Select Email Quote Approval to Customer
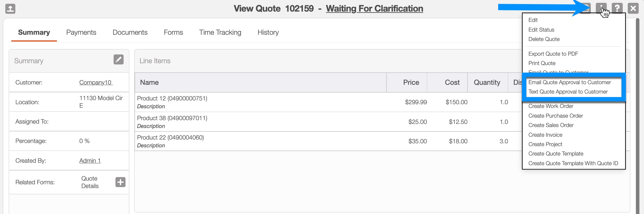Viewport: 644px width, 214px height. 570,82
